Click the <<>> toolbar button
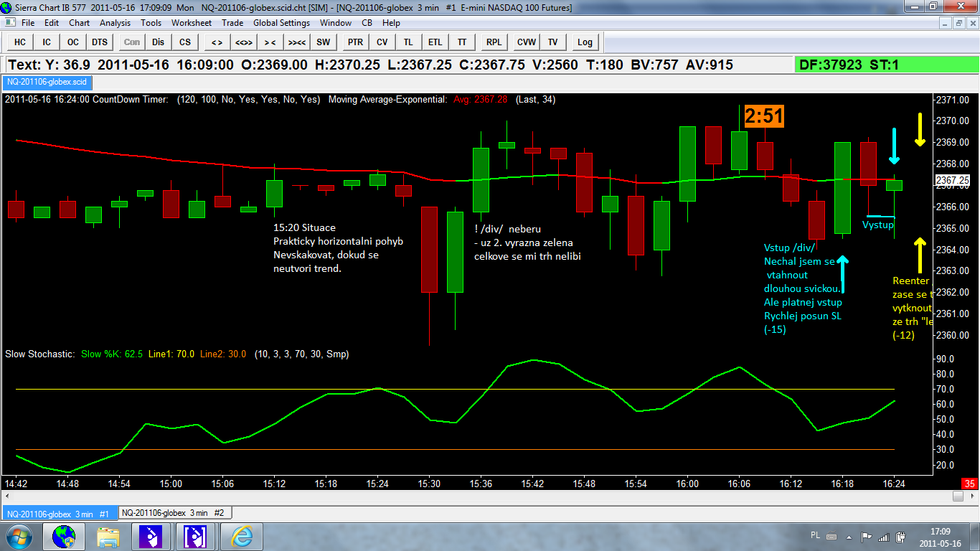The height and width of the screenshot is (551, 980). point(243,42)
